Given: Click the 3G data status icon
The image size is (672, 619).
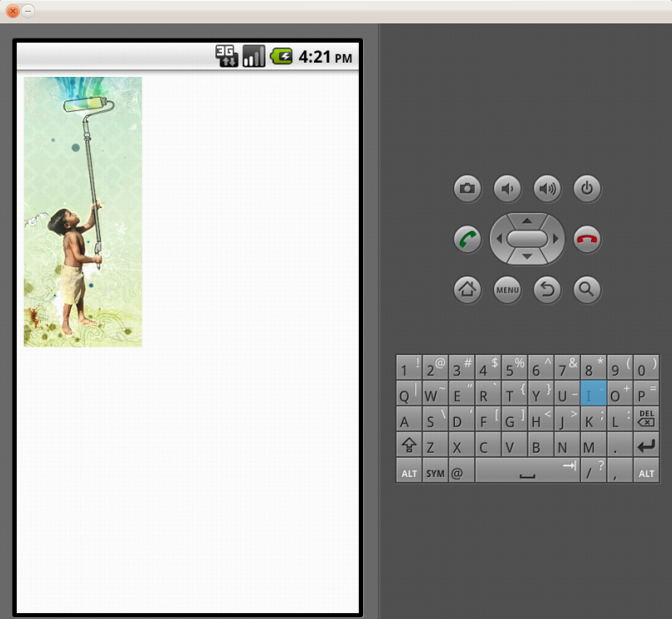Looking at the screenshot, I should click(226, 56).
